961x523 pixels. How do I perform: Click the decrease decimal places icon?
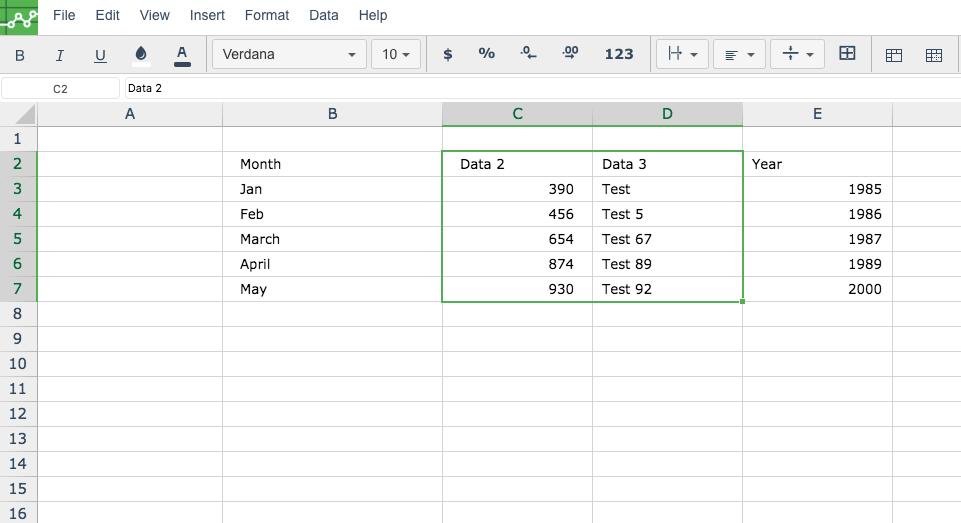(528, 54)
